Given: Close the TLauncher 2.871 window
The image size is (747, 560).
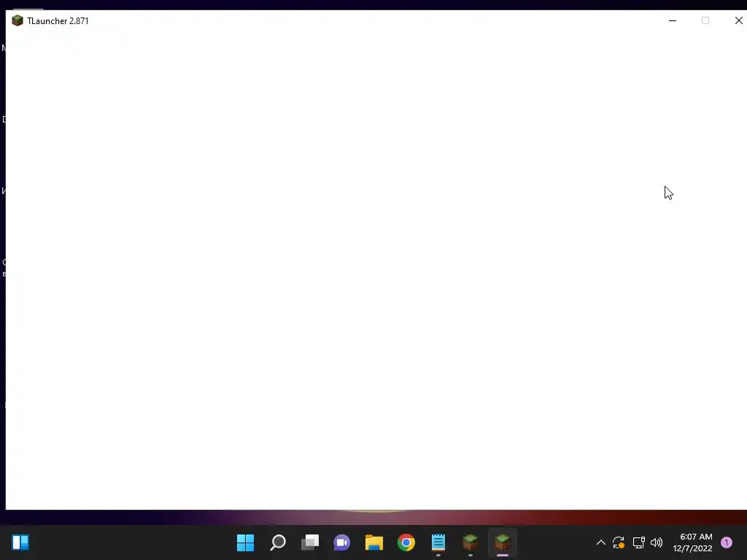Looking at the screenshot, I should [x=738, y=20].
